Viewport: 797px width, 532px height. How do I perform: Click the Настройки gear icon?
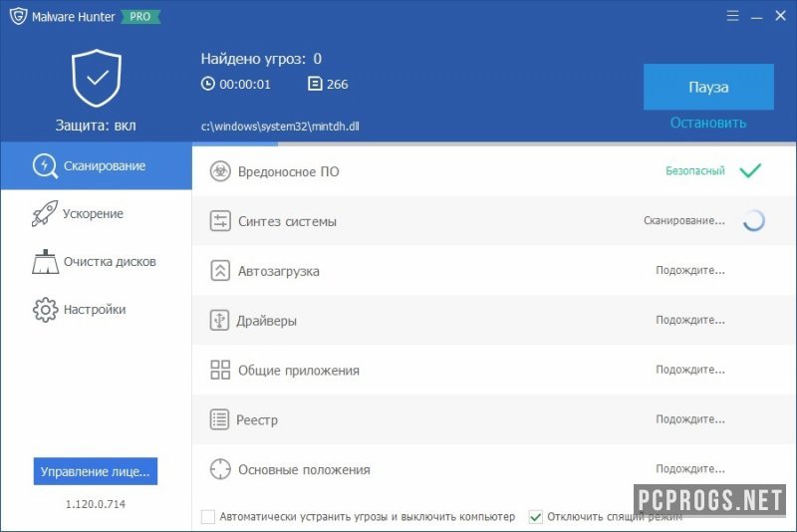pos(45,310)
